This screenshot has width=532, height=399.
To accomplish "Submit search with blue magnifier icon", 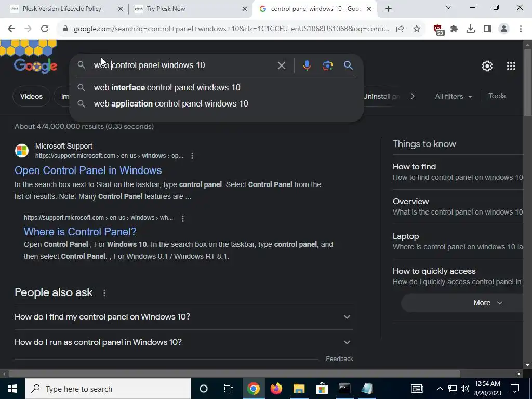I will click(x=349, y=65).
